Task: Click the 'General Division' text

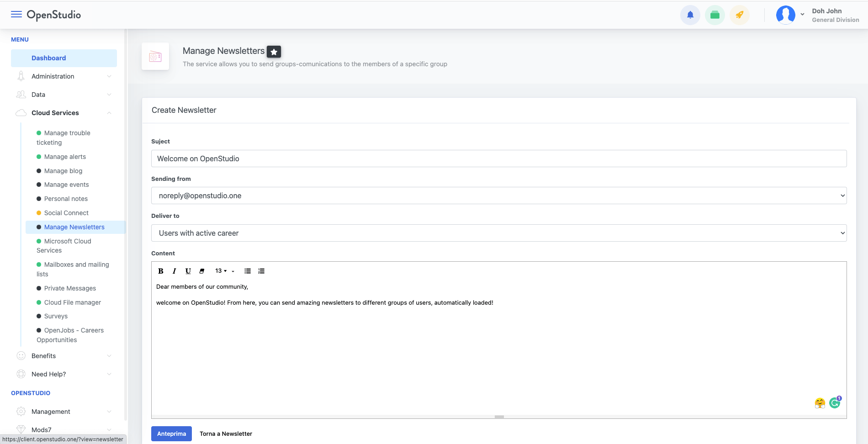Action: [836, 20]
